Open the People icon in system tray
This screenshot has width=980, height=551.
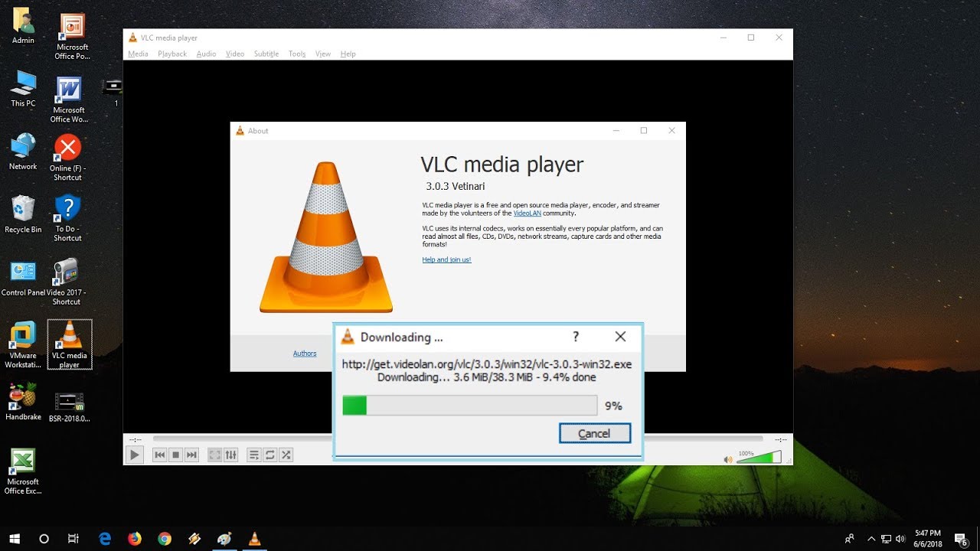(x=849, y=539)
